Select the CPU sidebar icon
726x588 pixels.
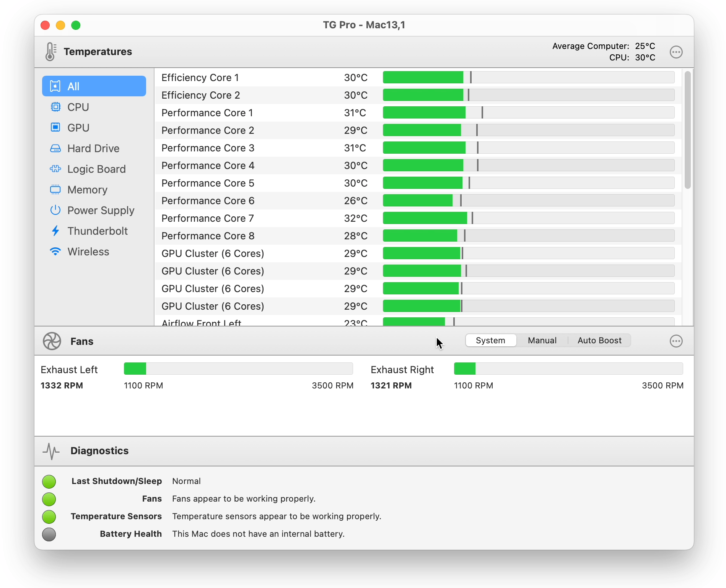tap(55, 107)
